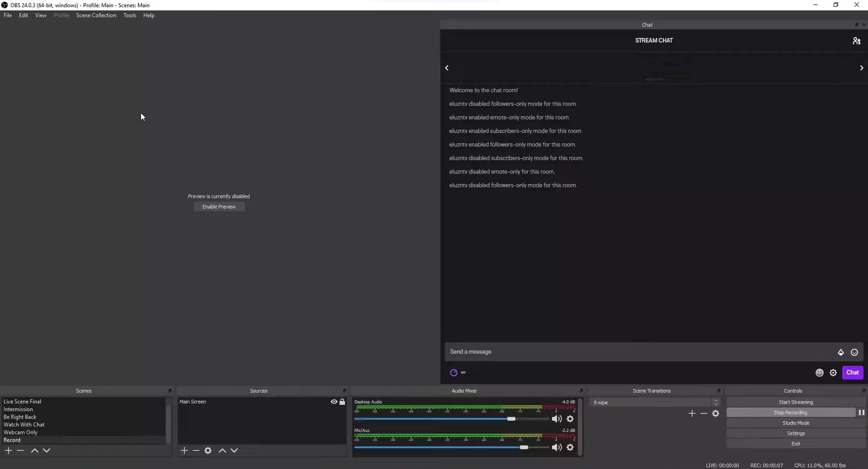Undock the Scene Transitions panel
Image resolution: width=868 pixels, height=469 pixels.
pos(718,391)
